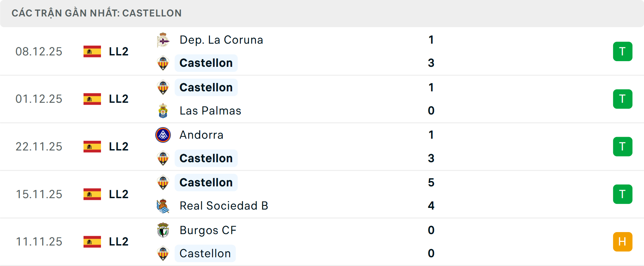
Task: Open the CÁC TRẬN GẦN NHẤT: CASTELLON header
Action: 97,13
